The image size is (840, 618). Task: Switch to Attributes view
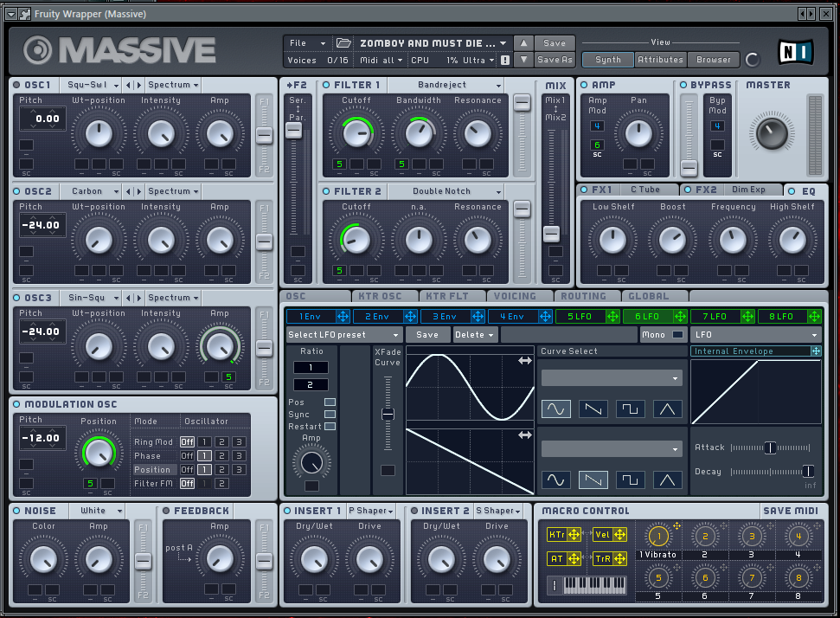click(660, 60)
